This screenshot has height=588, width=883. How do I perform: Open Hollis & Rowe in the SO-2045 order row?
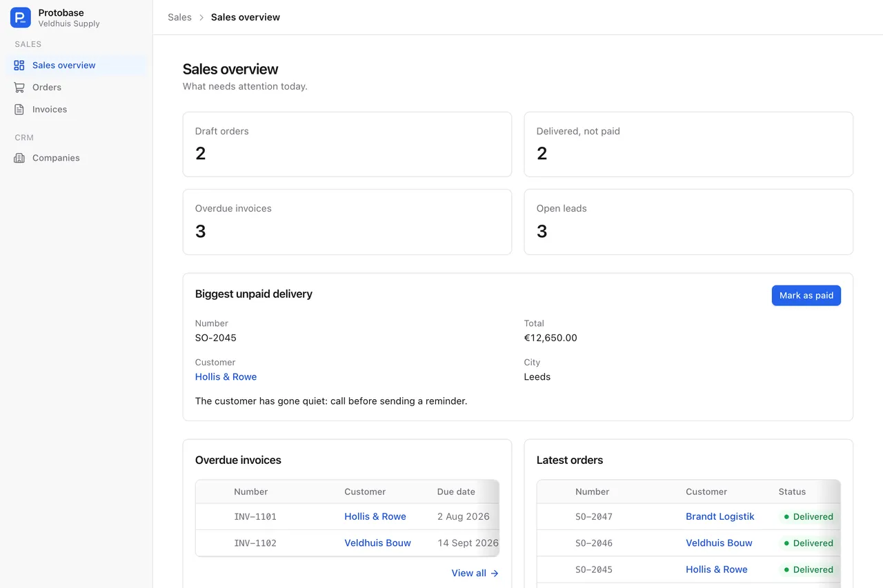(716, 569)
